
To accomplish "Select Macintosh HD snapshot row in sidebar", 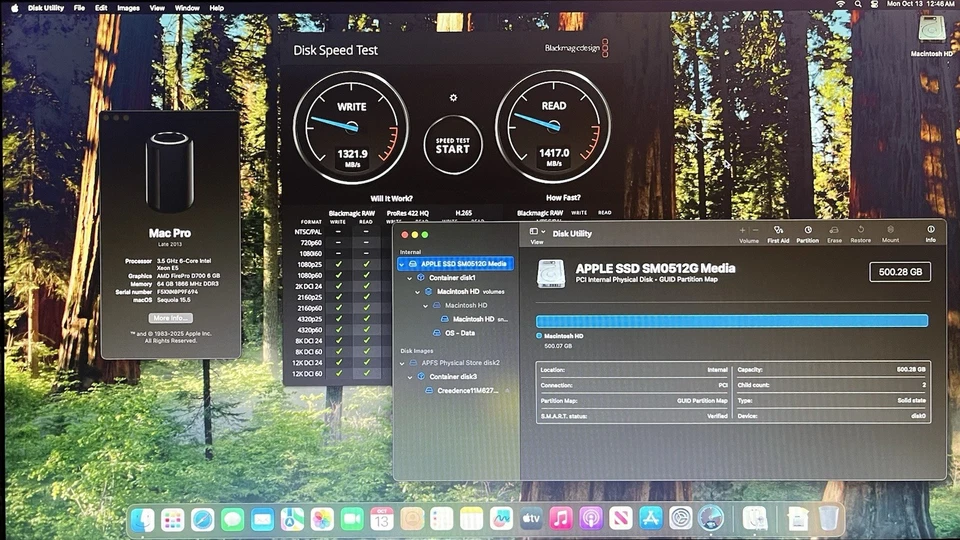I will click(474, 319).
